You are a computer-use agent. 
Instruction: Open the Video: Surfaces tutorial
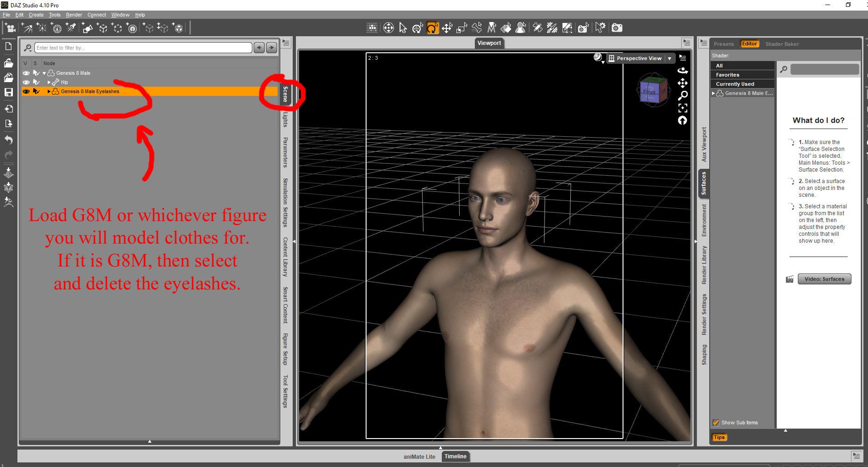824,279
